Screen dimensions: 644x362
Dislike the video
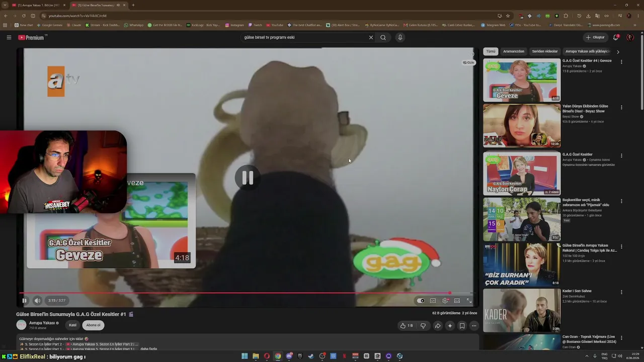423,326
